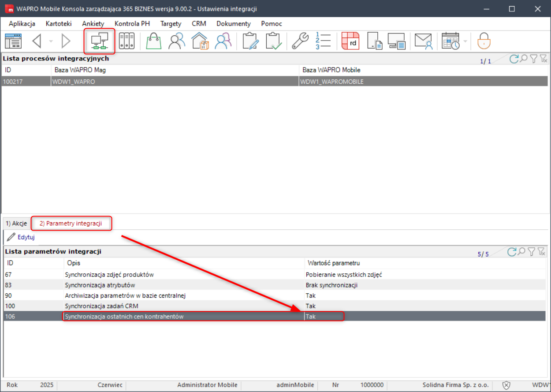This screenshot has height=392, width=551.
Task: Open the Kartoteki menu
Action: point(59,24)
